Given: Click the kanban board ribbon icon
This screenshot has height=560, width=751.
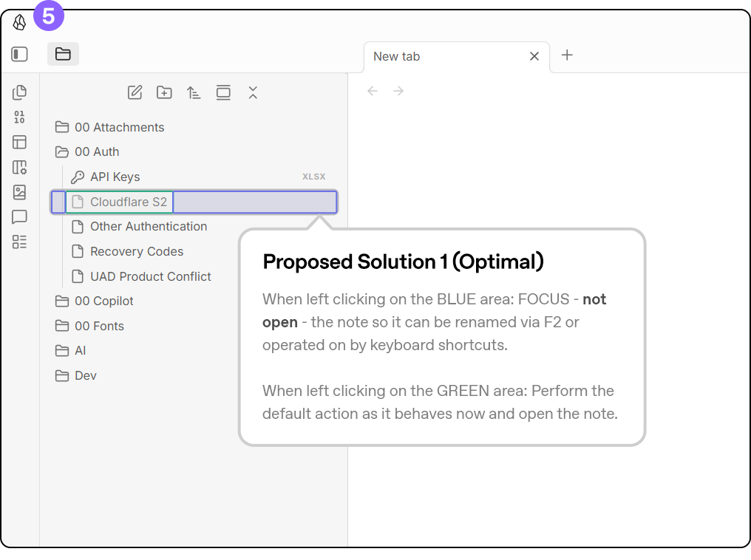Looking at the screenshot, I should [x=19, y=168].
